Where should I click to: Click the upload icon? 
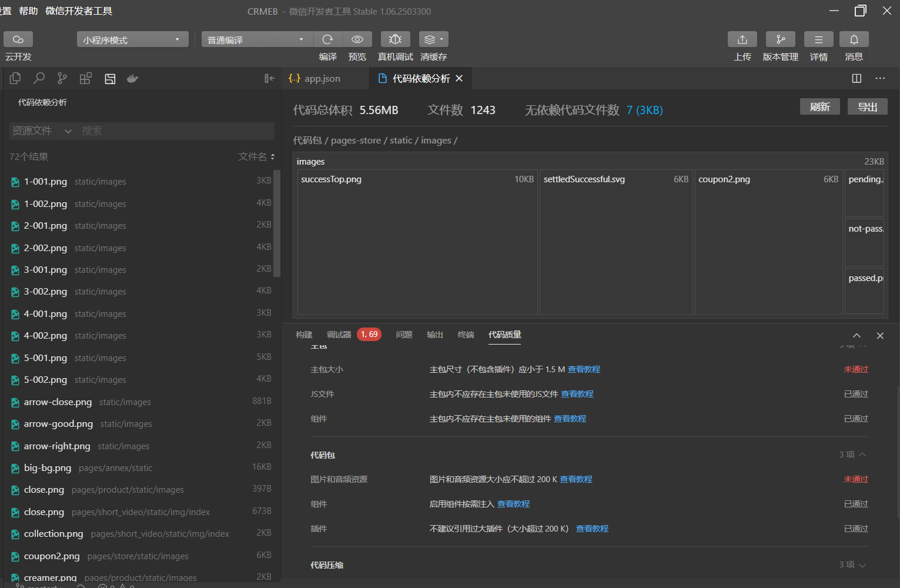[x=742, y=39]
